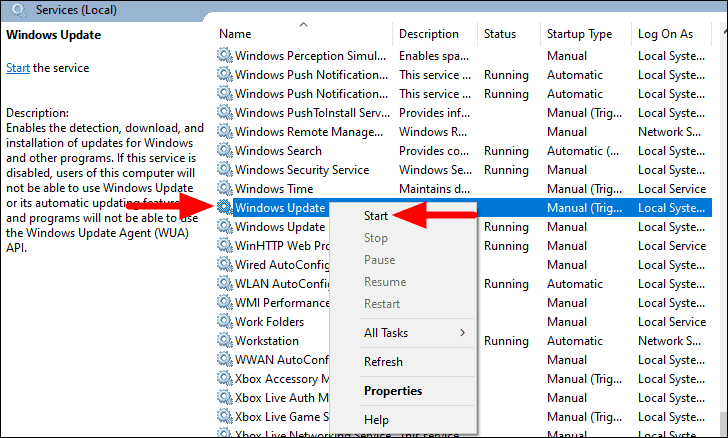
Task: Select the Windows Time service row
Action: (464, 189)
